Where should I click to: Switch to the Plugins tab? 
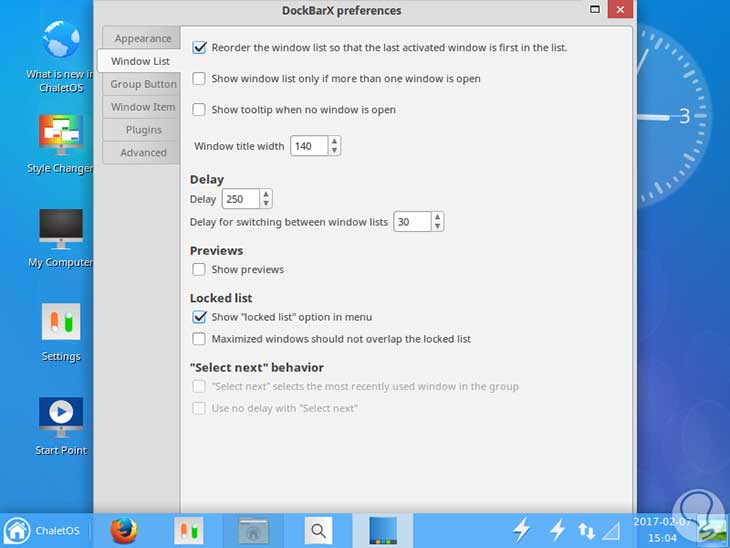142,129
